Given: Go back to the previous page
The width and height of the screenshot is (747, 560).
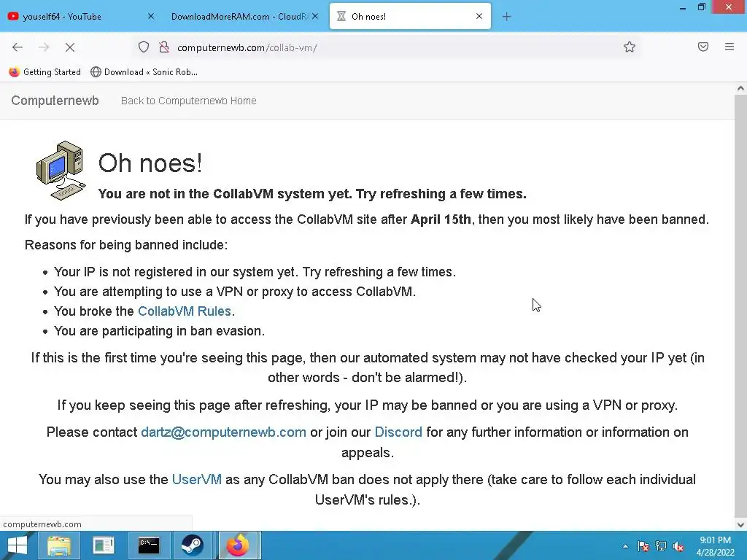Looking at the screenshot, I should coord(18,47).
